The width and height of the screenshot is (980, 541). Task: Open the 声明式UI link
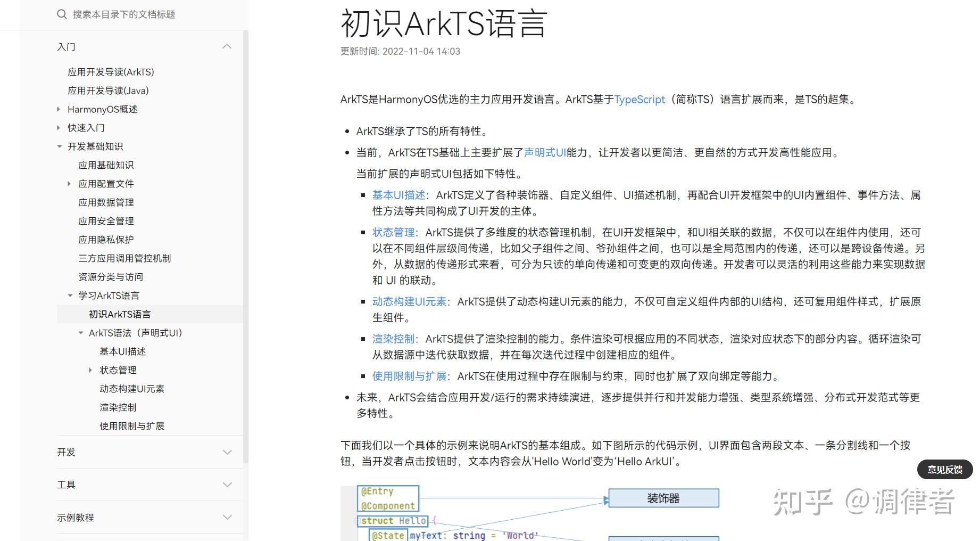coord(544,152)
